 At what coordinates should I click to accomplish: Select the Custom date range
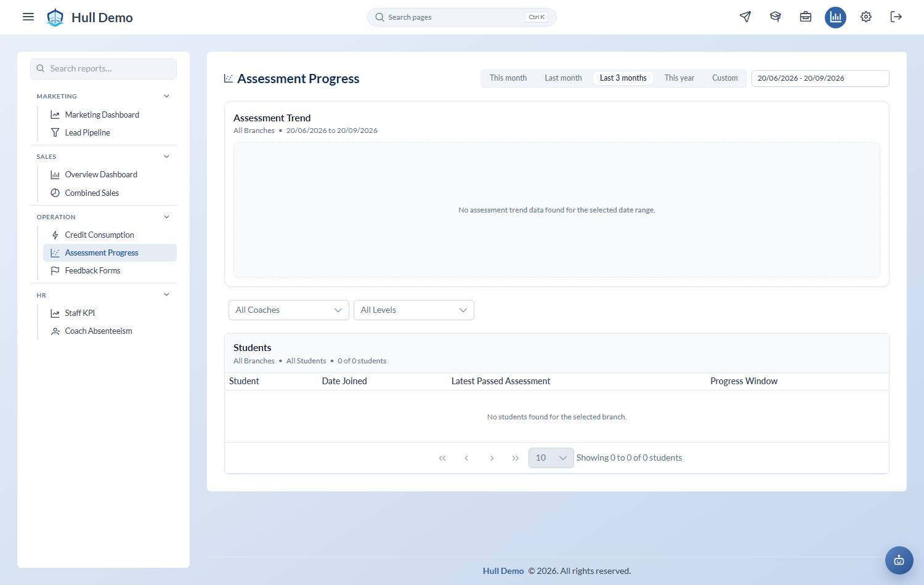[725, 78]
